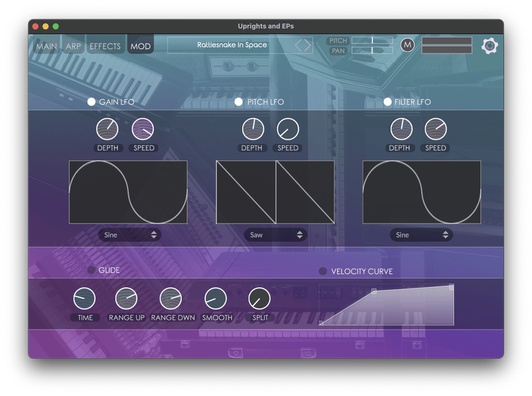Switch to the EFFECTS tab
Screen dimensions: 532x396
coord(105,46)
